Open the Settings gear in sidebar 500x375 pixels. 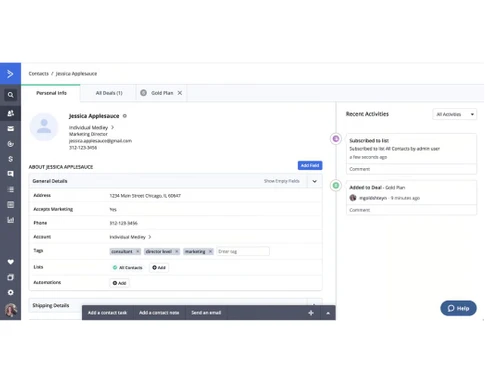click(10, 292)
